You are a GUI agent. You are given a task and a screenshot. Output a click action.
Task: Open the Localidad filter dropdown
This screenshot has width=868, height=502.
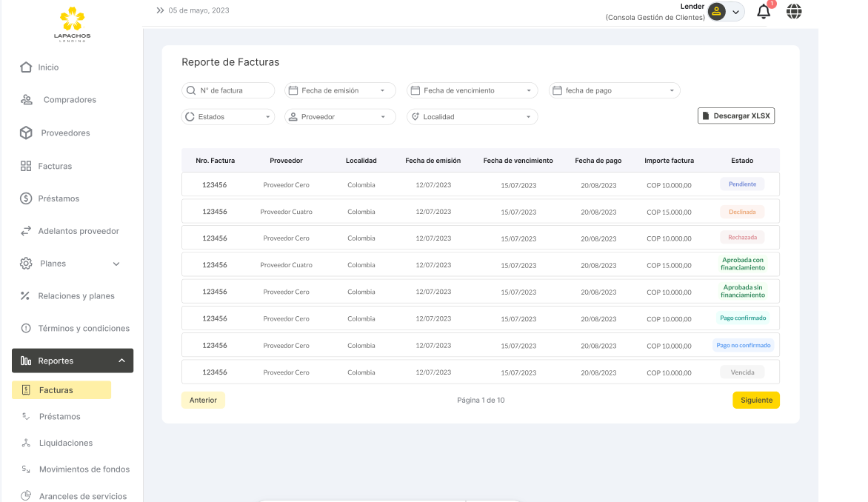472,117
